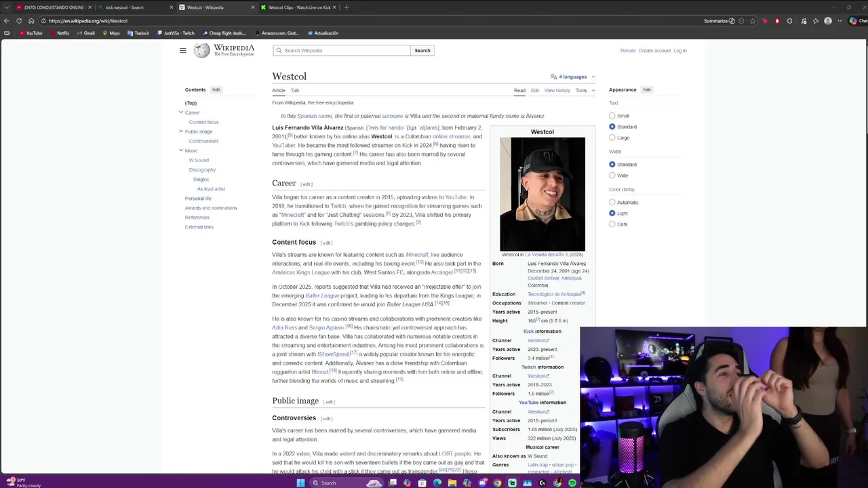868x488 pixels.
Task: Open the Gmail bookmark
Action: click(x=85, y=33)
